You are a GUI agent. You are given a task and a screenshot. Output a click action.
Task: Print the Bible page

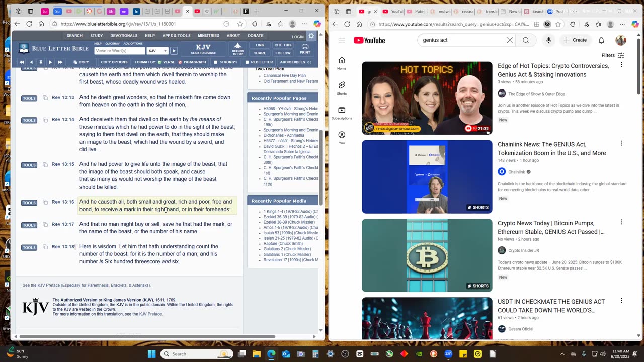coord(305,49)
